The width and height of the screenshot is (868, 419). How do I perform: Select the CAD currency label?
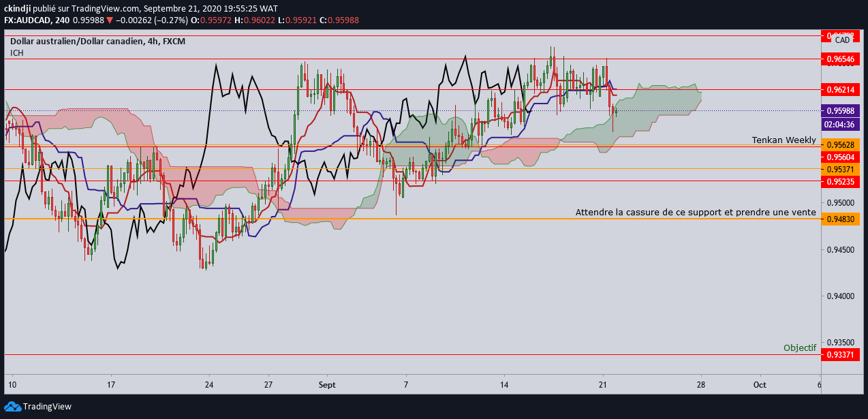pos(842,40)
